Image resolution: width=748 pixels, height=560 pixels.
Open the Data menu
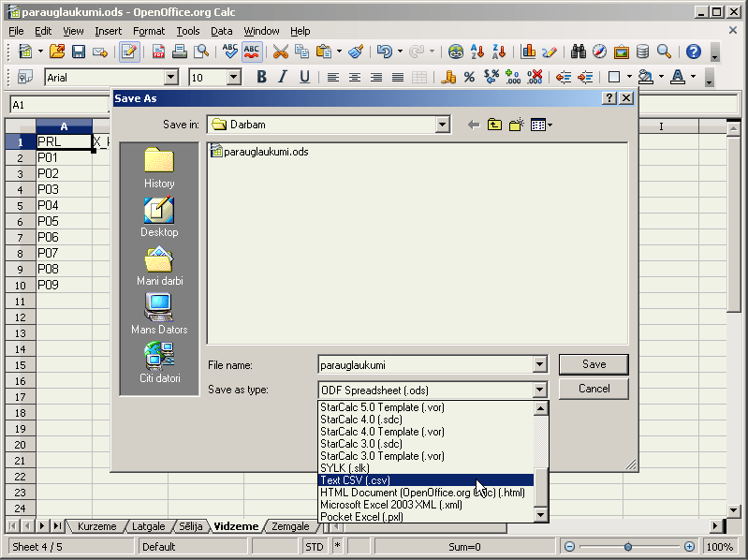tap(221, 31)
